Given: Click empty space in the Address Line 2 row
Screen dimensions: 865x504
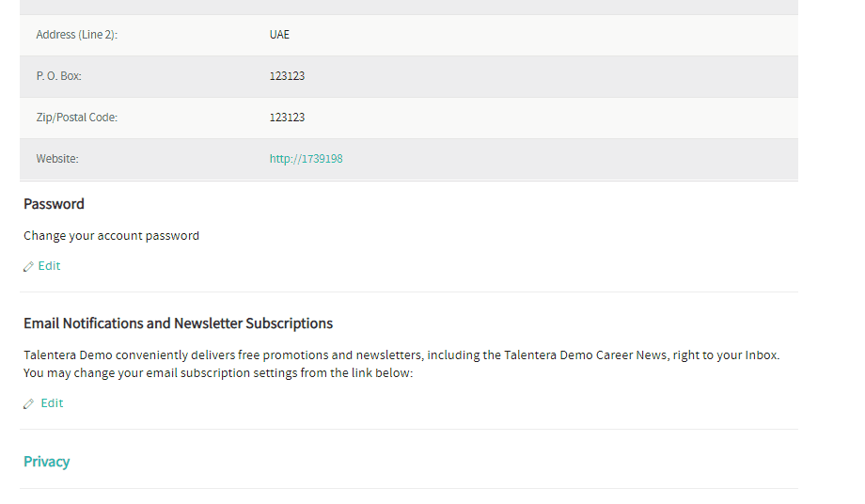Looking at the screenshot, I should 541,35.
